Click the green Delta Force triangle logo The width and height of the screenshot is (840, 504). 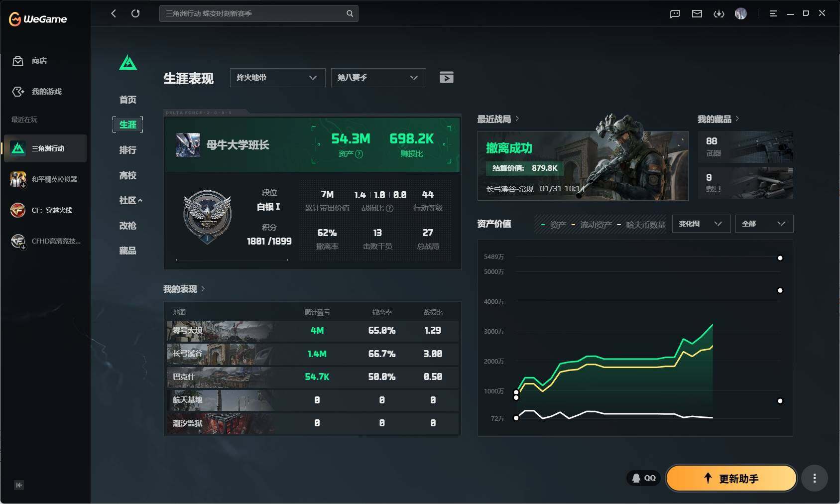[x=128, y=63]
